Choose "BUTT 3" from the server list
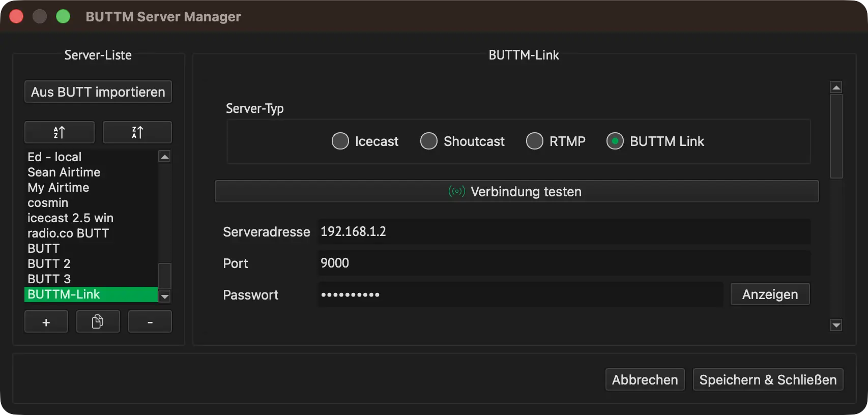This screenshot has width=868, height=415. 91,279
